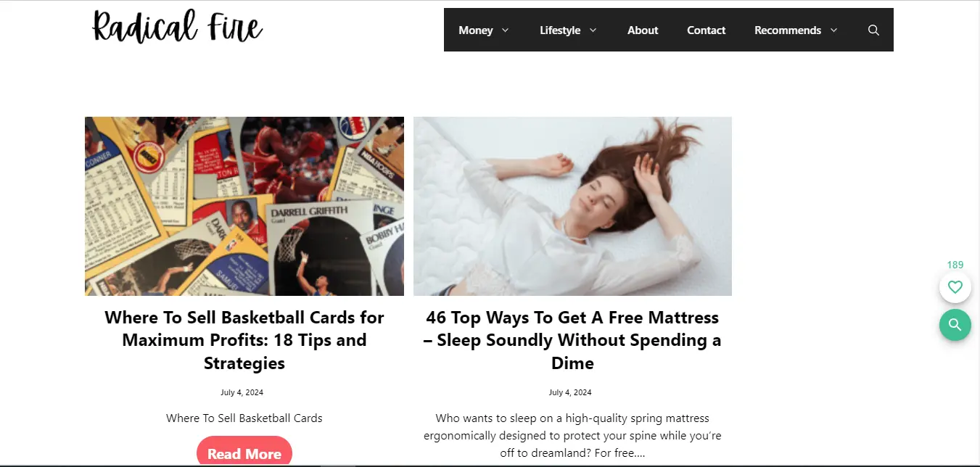Expand the Lifestyle menu chevron
The height and width of the screenshot is (467, 980).
pyautogui.click(x=593, y=30)
